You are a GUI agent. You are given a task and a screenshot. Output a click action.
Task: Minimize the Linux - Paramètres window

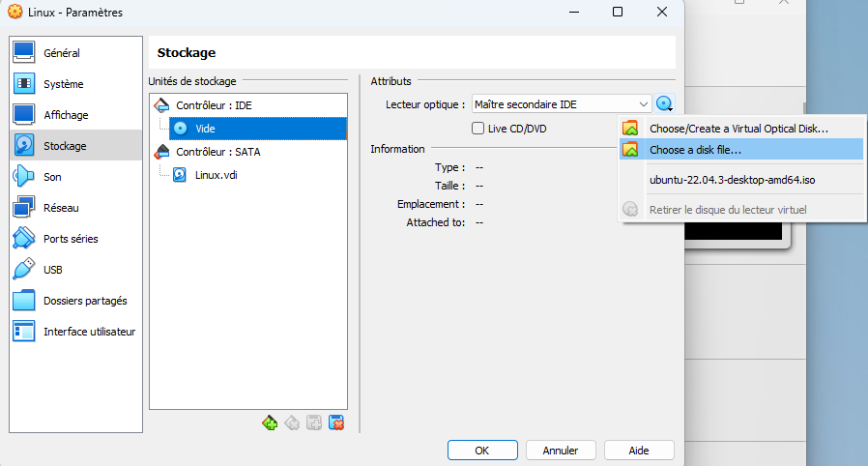pyautogui.click(x=574, y=12)
